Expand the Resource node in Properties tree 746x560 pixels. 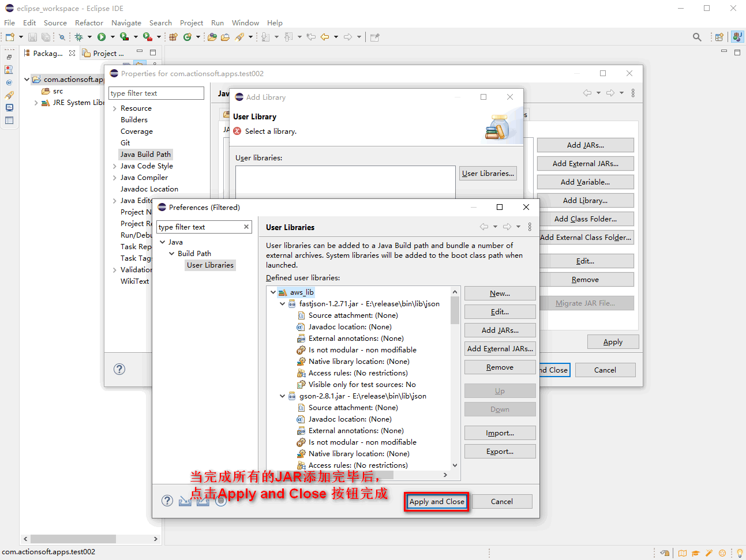click(114, 108)
